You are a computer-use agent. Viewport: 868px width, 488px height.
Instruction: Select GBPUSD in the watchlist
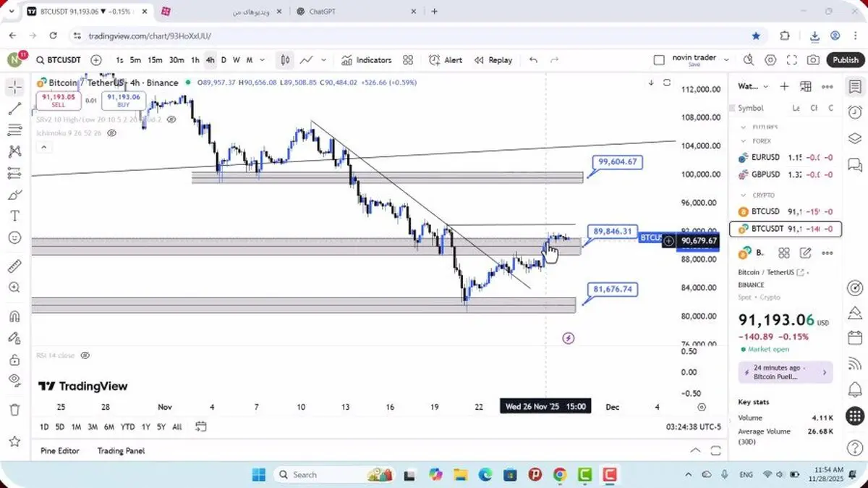[x=786, y=174]
